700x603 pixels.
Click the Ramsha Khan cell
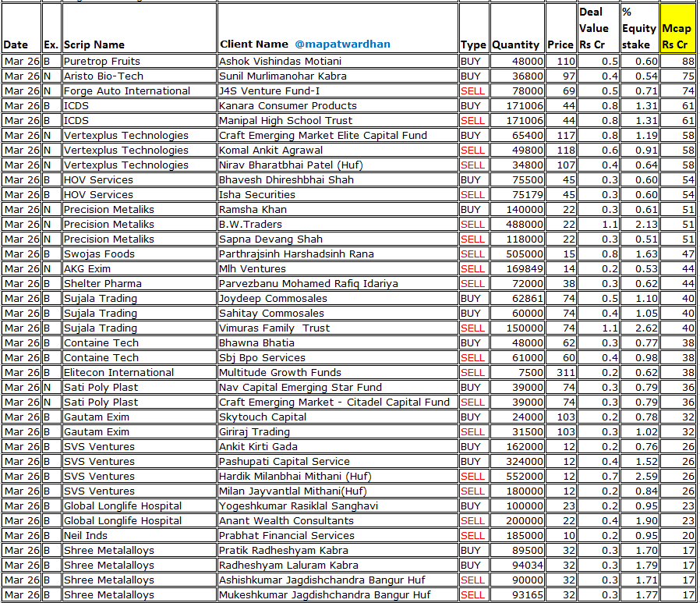[338, 209]
